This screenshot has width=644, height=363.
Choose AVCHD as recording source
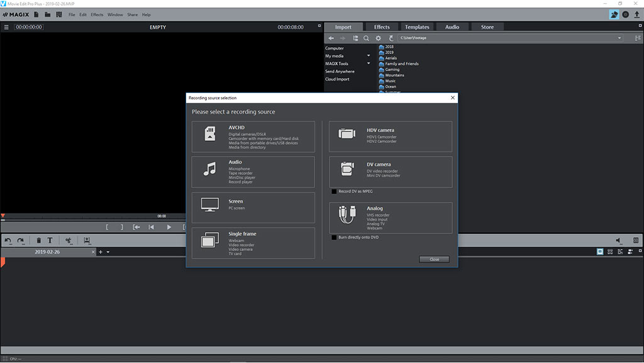pos(253,137)
